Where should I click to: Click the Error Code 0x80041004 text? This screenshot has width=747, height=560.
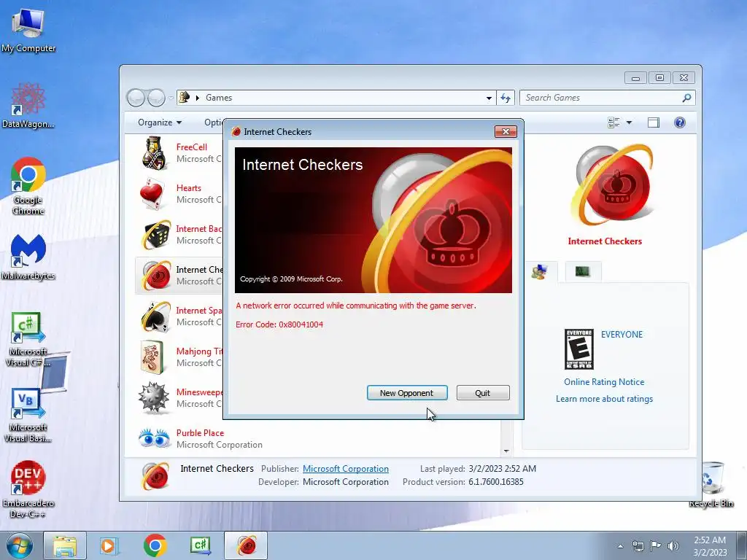(x=279, y=324)
